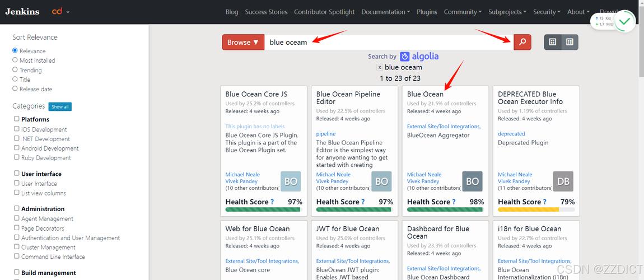Select Release date sort option
Viewport: 644px width, 280px height.
click(x=15, y=88)
